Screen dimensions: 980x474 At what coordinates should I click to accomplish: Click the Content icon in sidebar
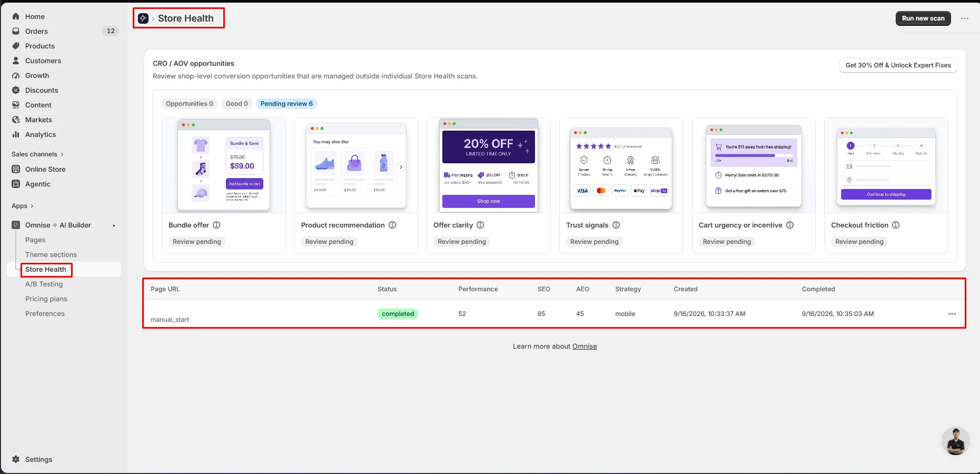[x=16, y=105]
